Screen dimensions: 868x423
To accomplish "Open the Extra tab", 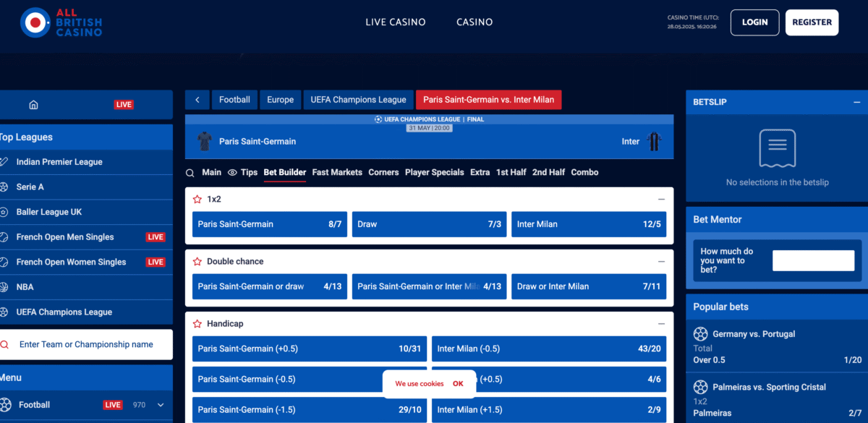I will click(x=480, y=173).
